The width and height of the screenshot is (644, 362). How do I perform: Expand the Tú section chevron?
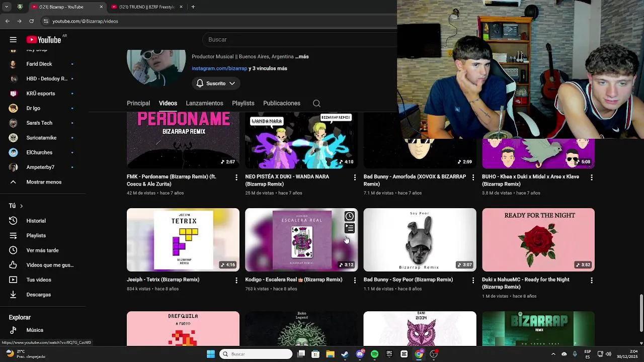pos(21,206)
